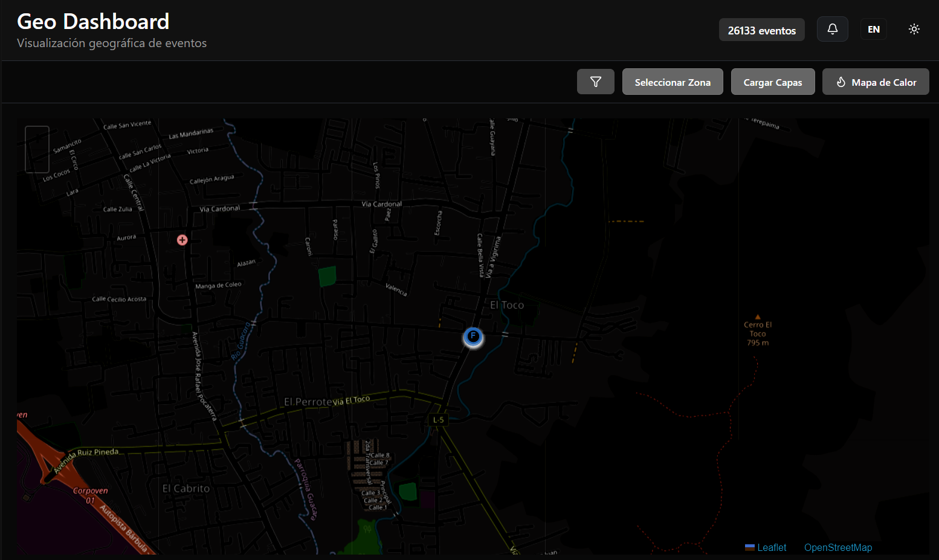
Task: Toggle the Mapa de Calor heatmap
Action: click(876, 82)
